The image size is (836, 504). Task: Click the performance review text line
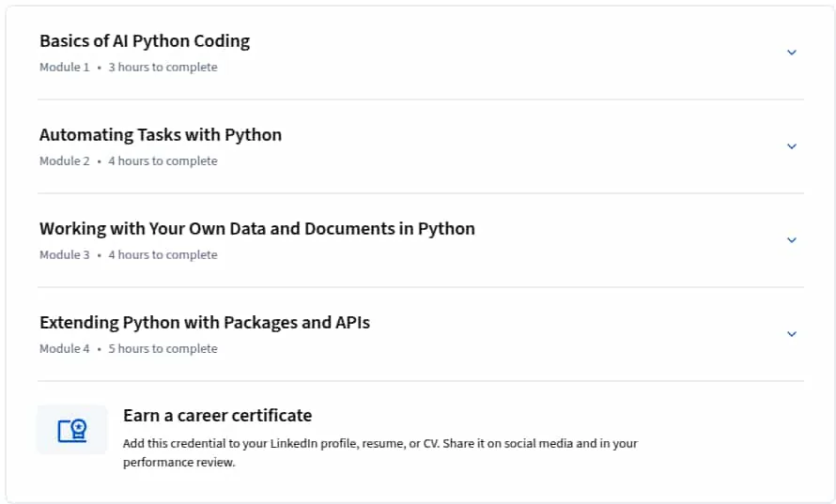pyautogui.click(x=179, y=463)
